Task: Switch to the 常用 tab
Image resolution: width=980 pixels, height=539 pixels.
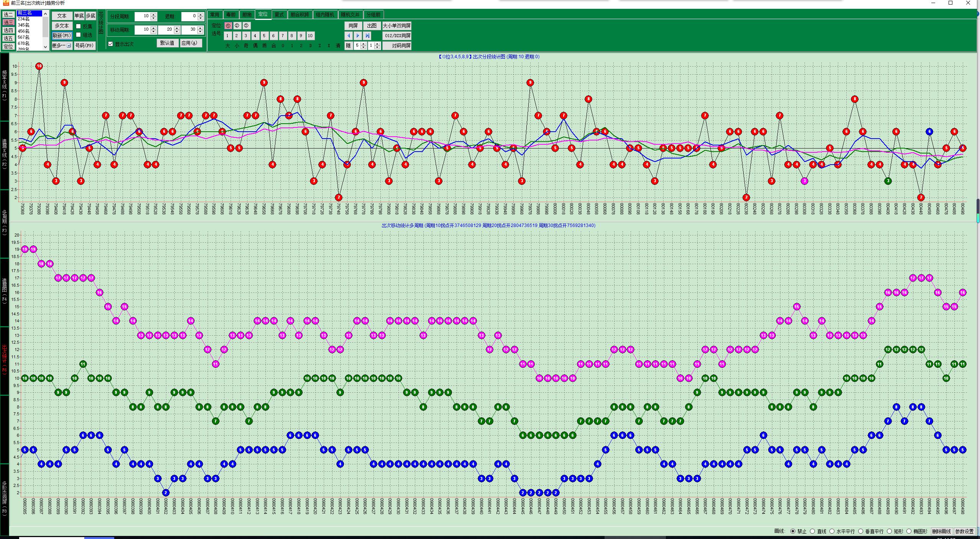Action: 215,15
